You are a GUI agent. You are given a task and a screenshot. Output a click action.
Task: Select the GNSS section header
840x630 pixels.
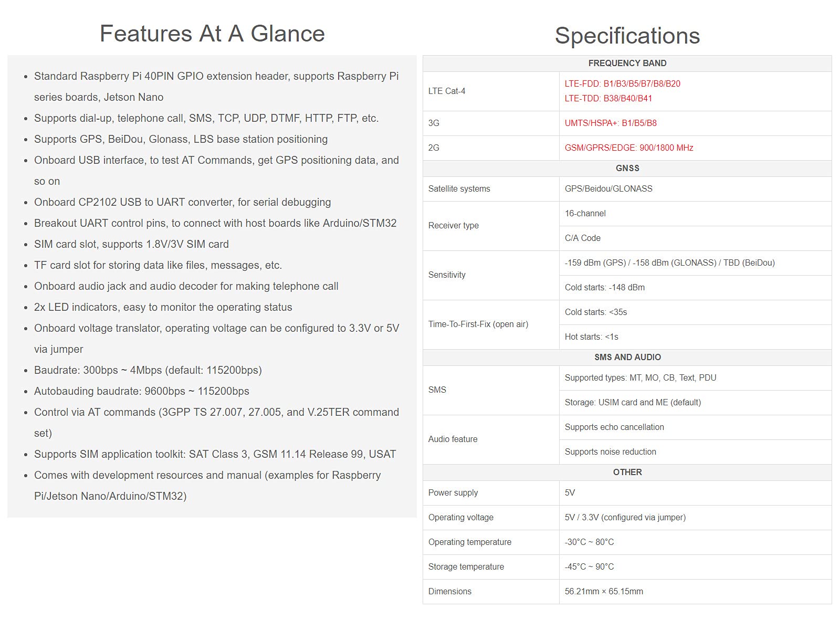coord(627,169)
